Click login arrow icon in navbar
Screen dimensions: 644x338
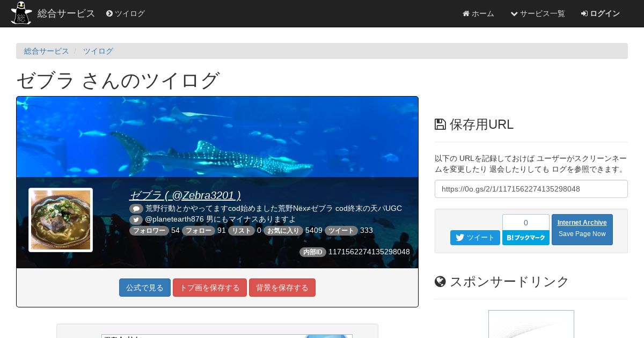[x=584, y=13]
